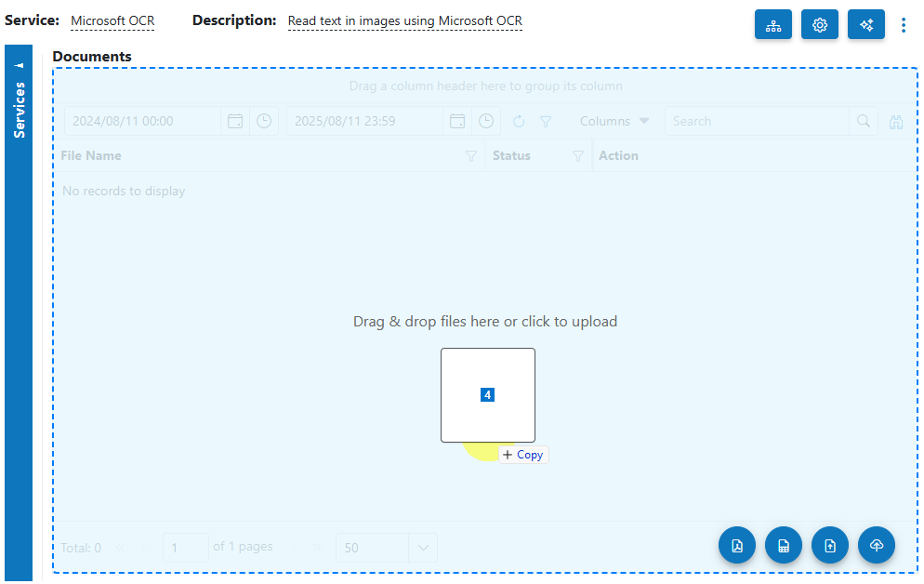This screenshot has height=584, width=924.
Task: Click the Search input box
Action: coord(757,122)
